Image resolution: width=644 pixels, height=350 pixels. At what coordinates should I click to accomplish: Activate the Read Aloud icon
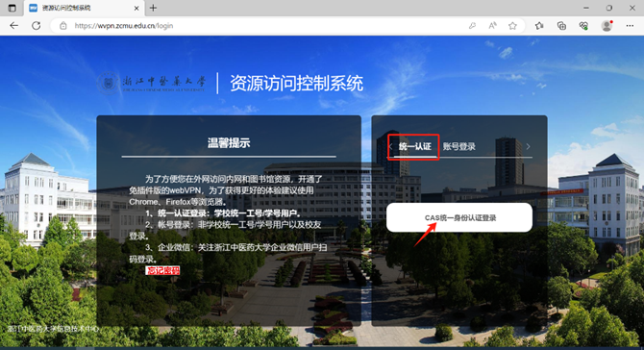pos(492,25)
